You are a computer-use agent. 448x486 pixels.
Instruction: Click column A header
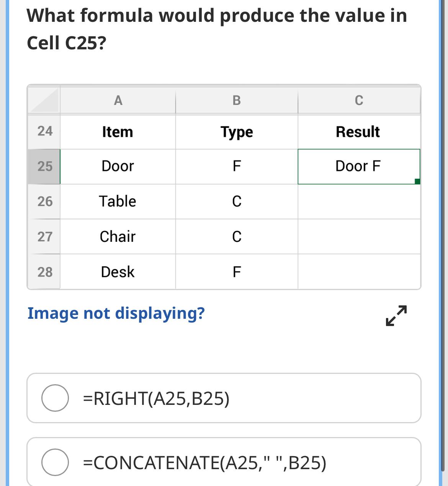click(x=118, y=100)
